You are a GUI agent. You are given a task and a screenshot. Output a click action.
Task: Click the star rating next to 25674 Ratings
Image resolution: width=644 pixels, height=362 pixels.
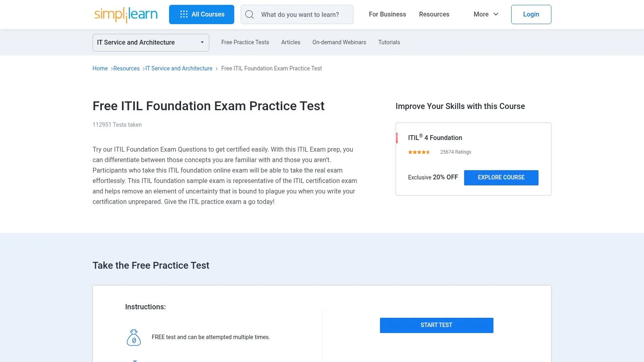click(419, 152)
